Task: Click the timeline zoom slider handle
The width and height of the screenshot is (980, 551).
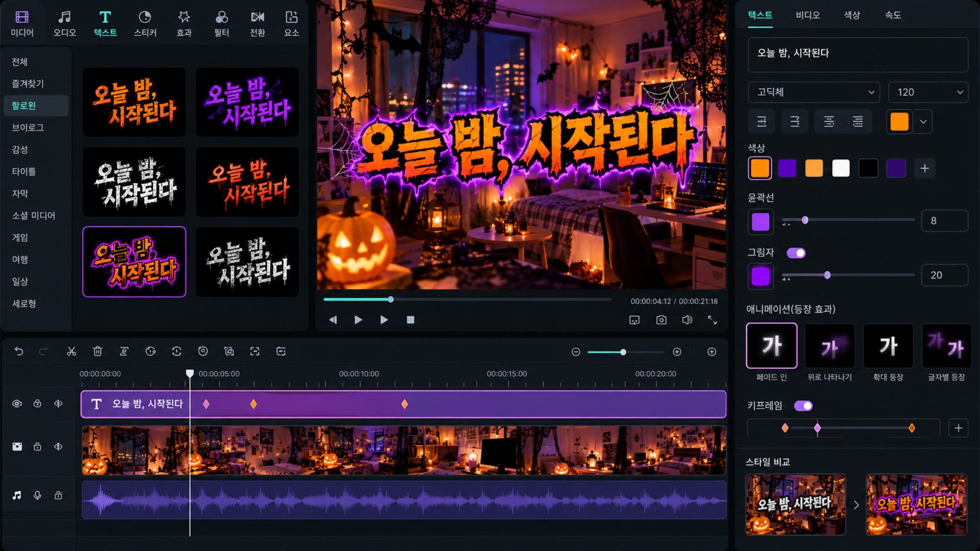Action: tap(623, 352)
